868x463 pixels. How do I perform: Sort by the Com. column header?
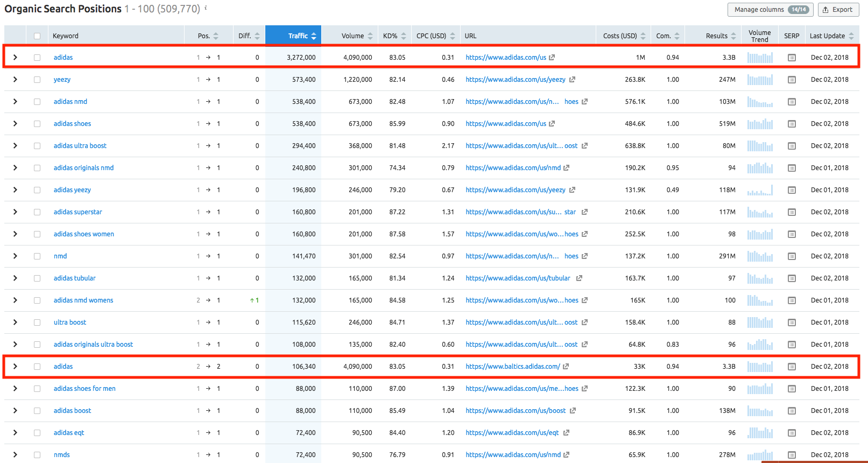point(667,36)
